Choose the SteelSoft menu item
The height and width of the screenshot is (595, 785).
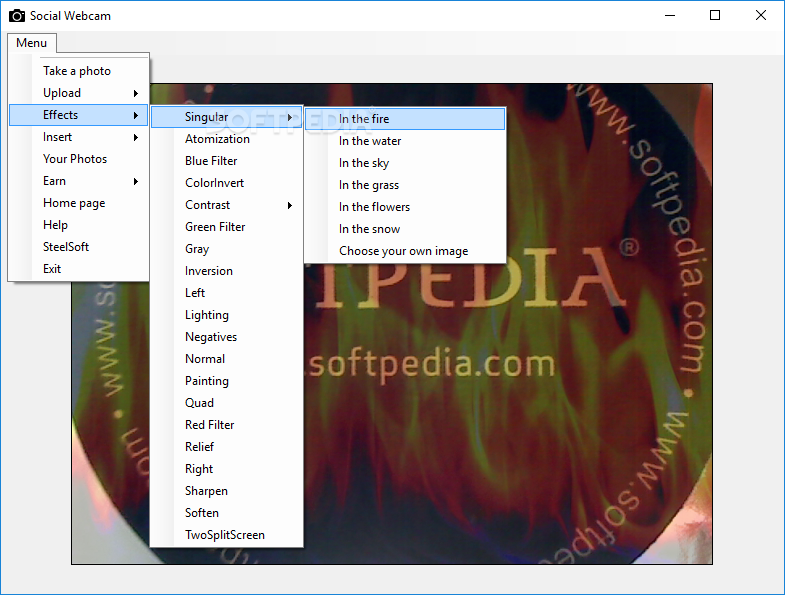(79, 247)
